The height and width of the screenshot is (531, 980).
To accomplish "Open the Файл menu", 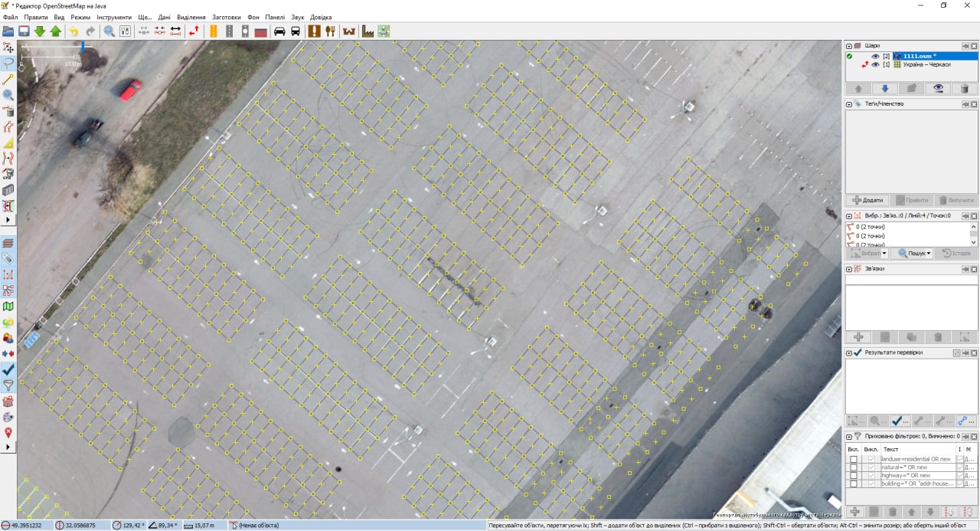I will tap(10, 17).
